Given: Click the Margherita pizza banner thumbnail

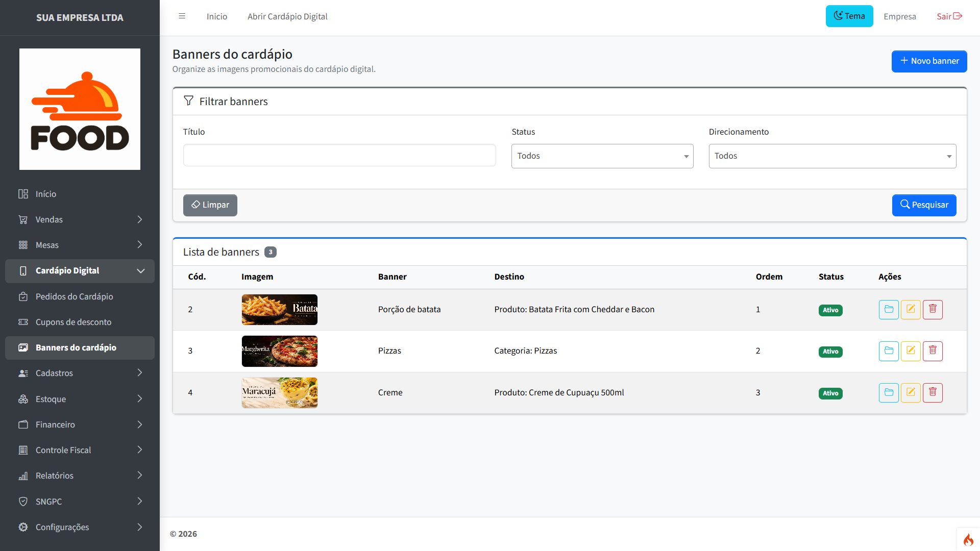Looking at the screenshot, I should [x=280, y=351].
